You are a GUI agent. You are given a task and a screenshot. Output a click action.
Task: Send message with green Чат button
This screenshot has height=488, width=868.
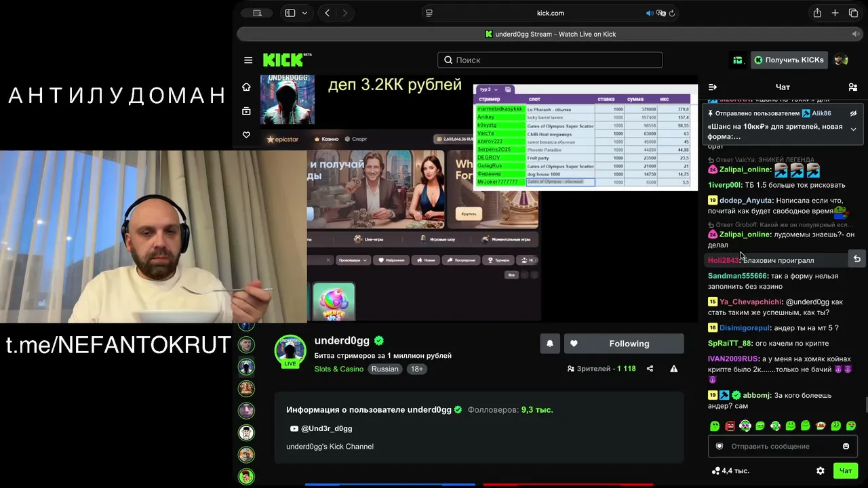tap(846, 470)
